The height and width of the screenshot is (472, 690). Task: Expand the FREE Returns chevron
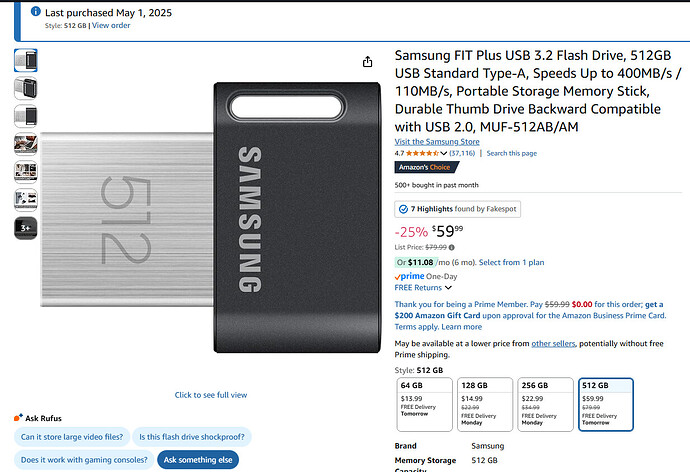tap(448, 288)
